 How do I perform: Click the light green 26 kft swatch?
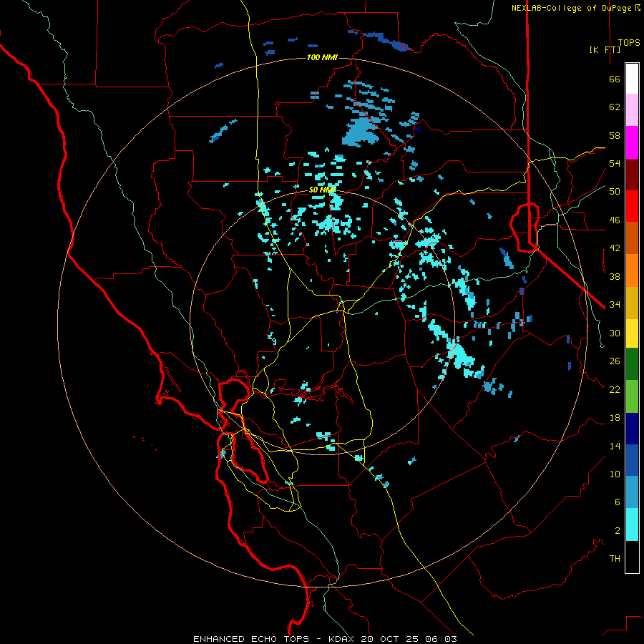click(632, 396)
